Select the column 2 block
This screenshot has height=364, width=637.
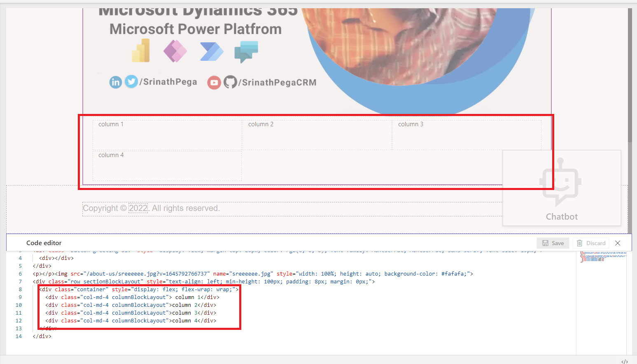click(x=317, y=135)
